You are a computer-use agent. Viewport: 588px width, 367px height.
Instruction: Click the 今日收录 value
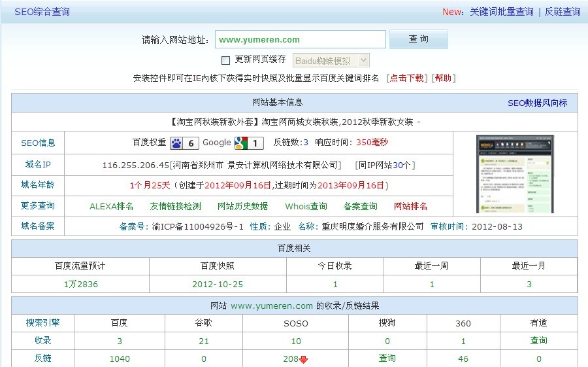click(x=335, y=285)
